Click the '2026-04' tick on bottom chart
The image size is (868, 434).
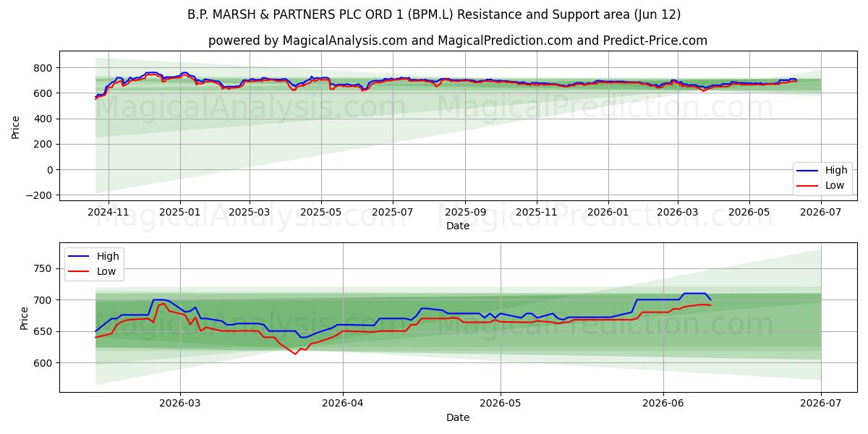(x=342, y=404)
